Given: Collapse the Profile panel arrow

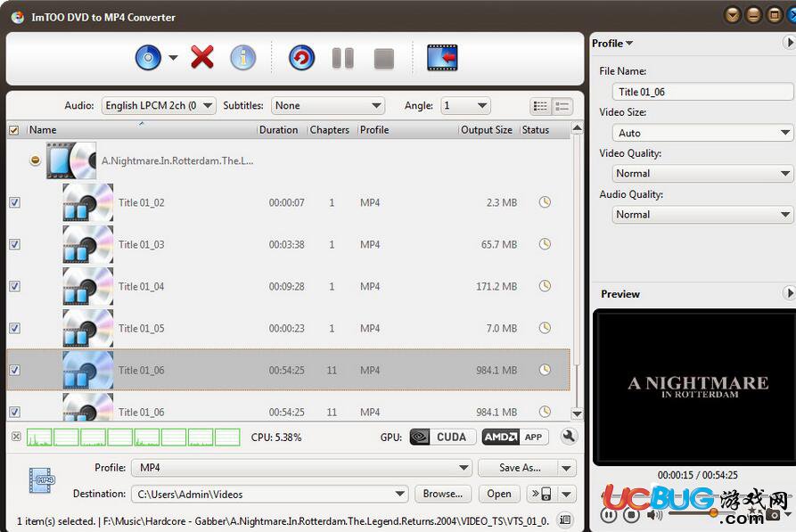Looking at the screenshot, I should [x=790, y=43].
